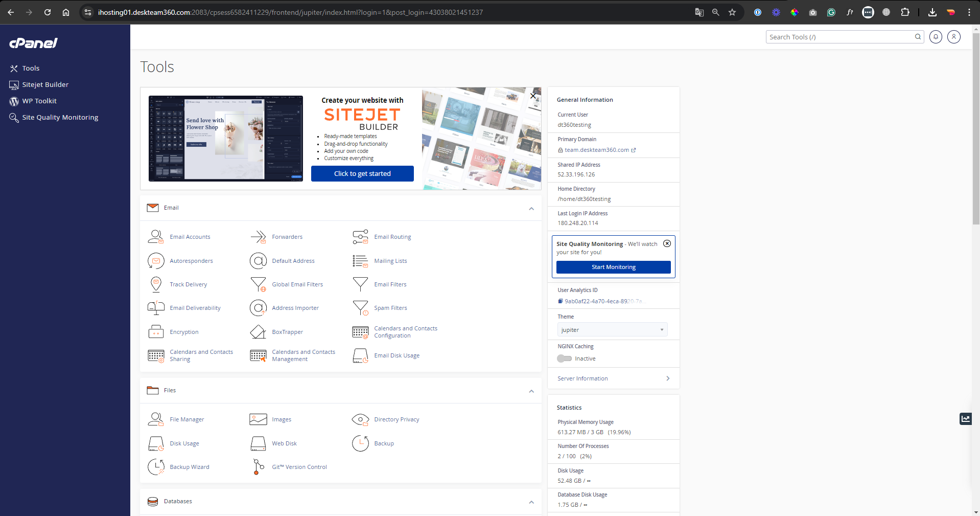Click the Encryption icon

click(155, 332)
